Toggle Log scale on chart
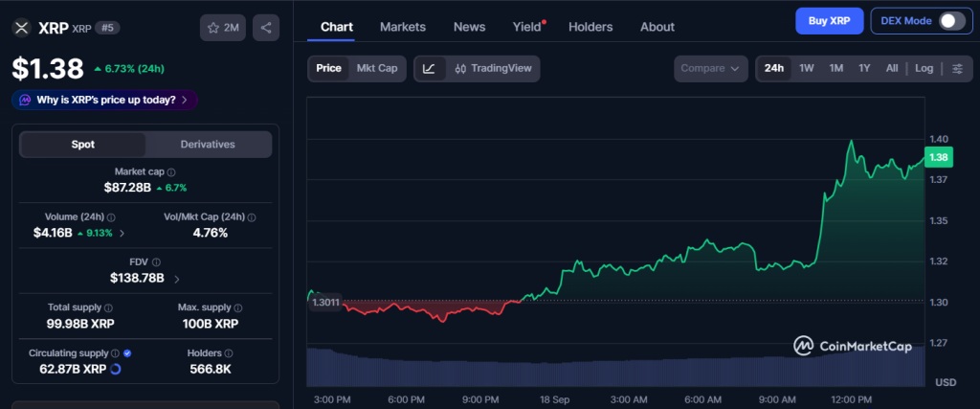 [x=924, y=69]
